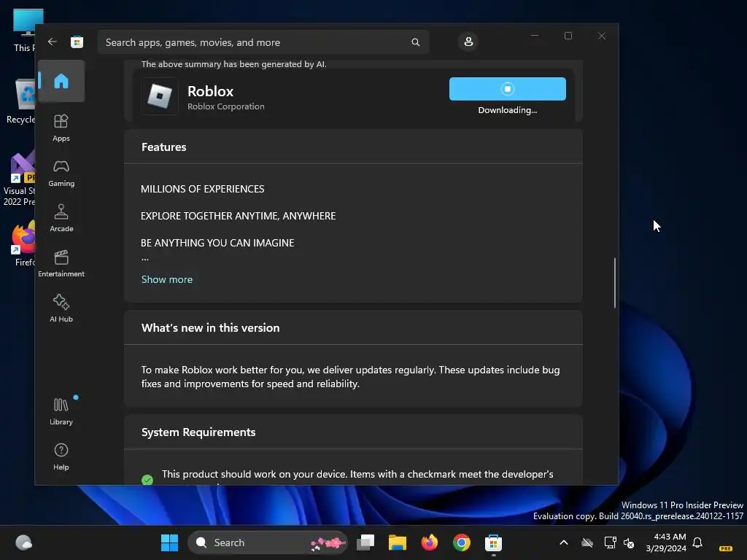Image resolution: width=747 pixels, height=560 pixels.
Task: Open the AI Hub section
Action: pos(61,309)
